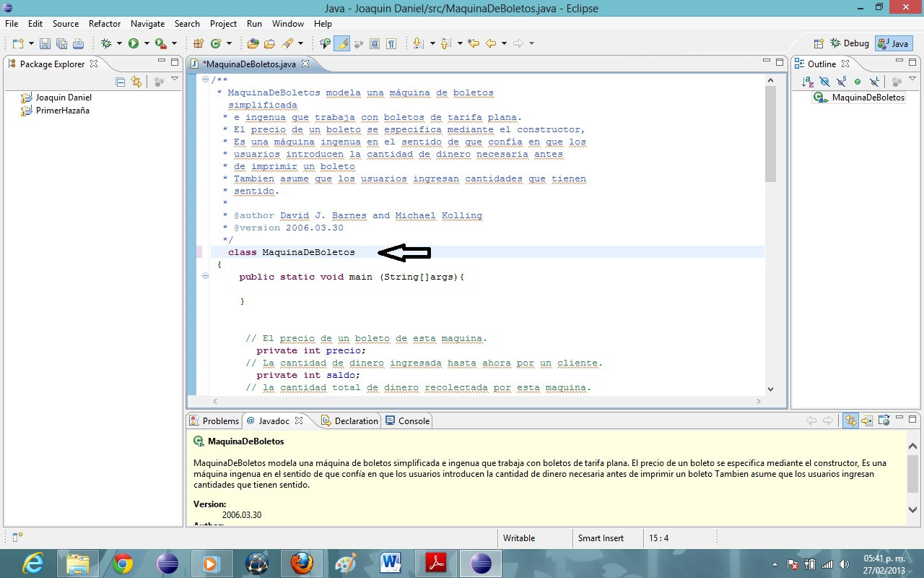Collapse the Javadoc comment fold in editor
924x578 pixels.
[206, 80]
